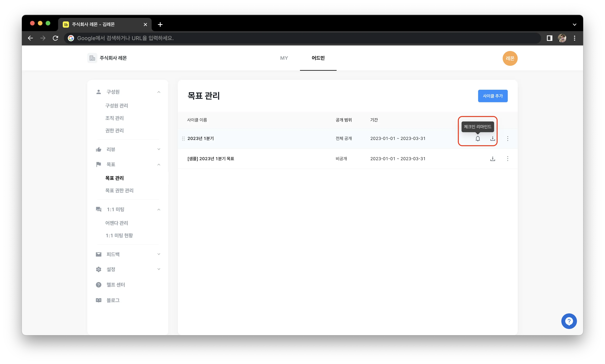Open the 블로그 link
Viewport: 605px width, 364px height.
pos(113,300)
